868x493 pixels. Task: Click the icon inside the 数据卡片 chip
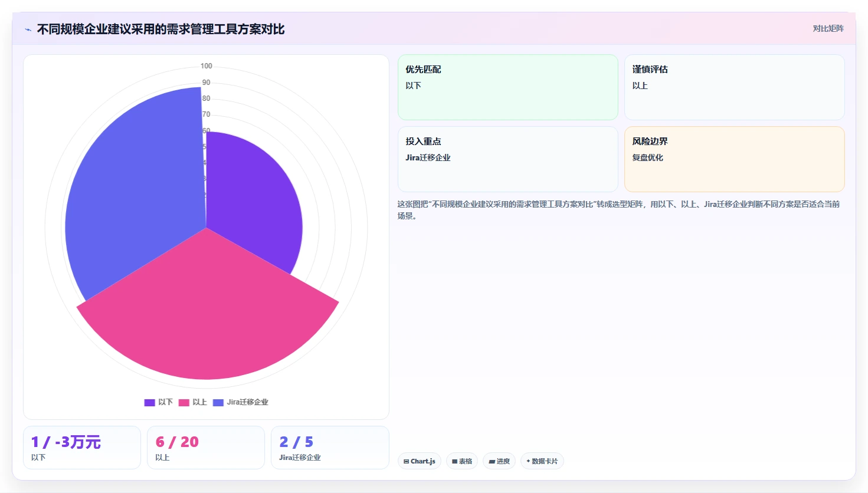528,461
